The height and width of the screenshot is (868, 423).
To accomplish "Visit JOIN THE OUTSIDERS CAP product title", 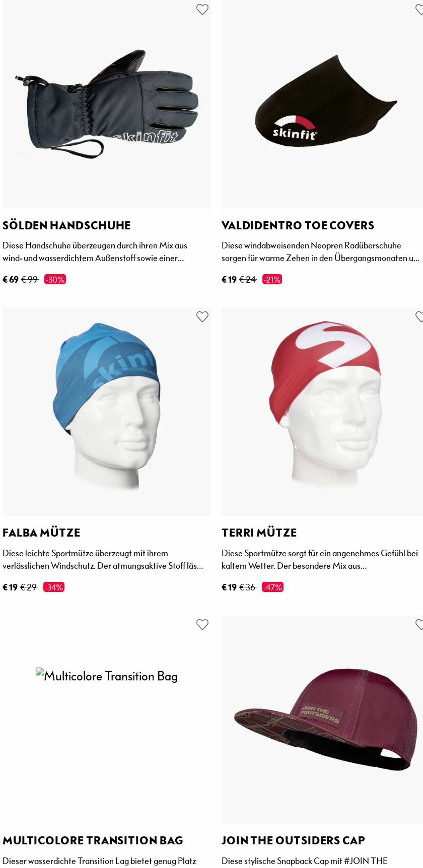I will [293, 840].
